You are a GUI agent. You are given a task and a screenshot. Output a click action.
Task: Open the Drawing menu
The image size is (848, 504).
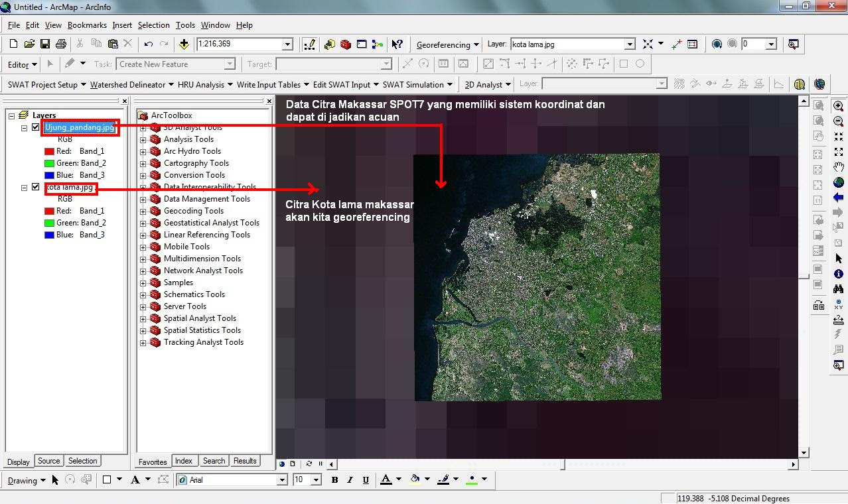(27, 480)
